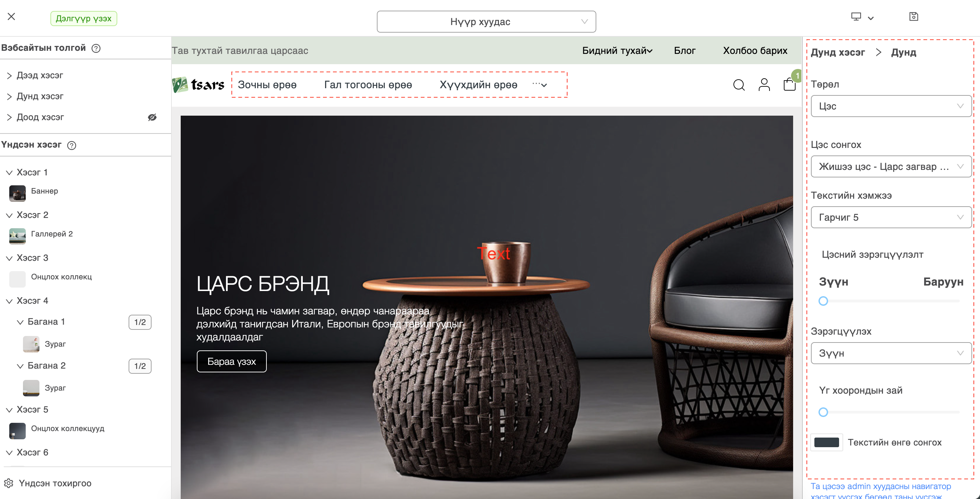Open the Нүүр хуудас page dropdown
This screenshot has height=499, width=980.
pyautogui.click(x=486, y=22)
